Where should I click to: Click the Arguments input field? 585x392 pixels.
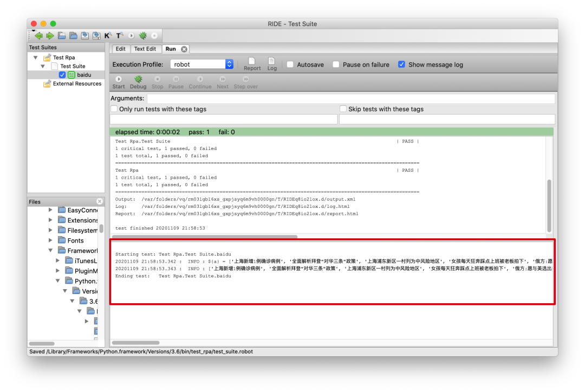click(x=350, y=99)
